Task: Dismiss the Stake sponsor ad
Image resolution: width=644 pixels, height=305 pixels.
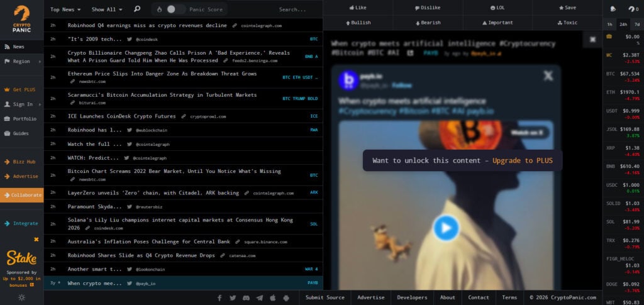Action: pos(36,240)
